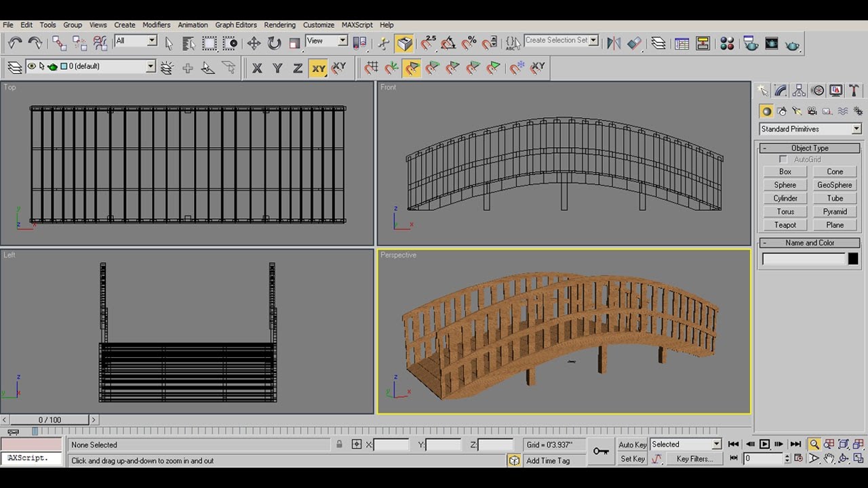Click the large key Set Keys button
The image size is (868, 488).
click(x=601, y=451)
